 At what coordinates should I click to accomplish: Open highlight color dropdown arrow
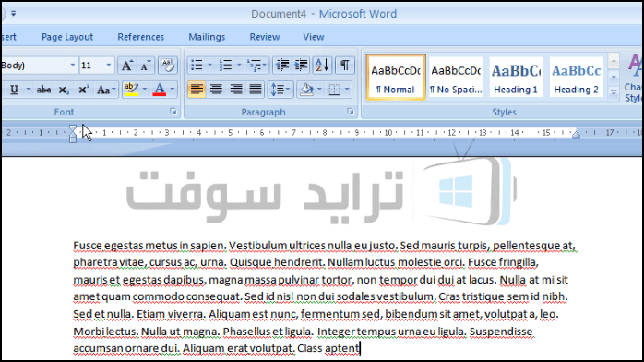click(x=145, y=90)
